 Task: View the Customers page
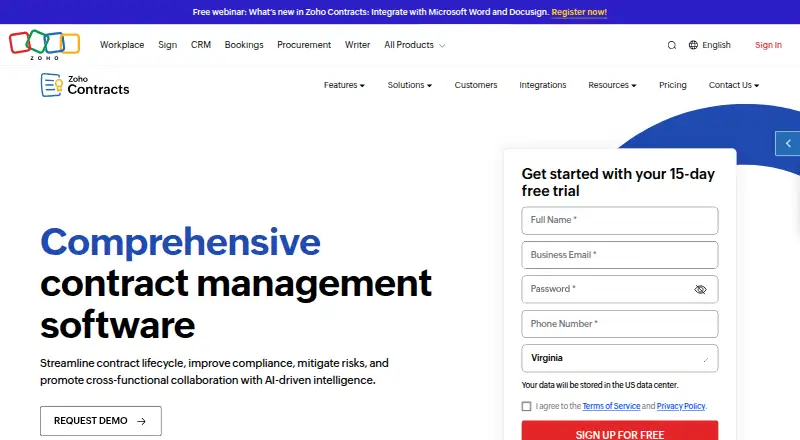click(x=476, y=85)
